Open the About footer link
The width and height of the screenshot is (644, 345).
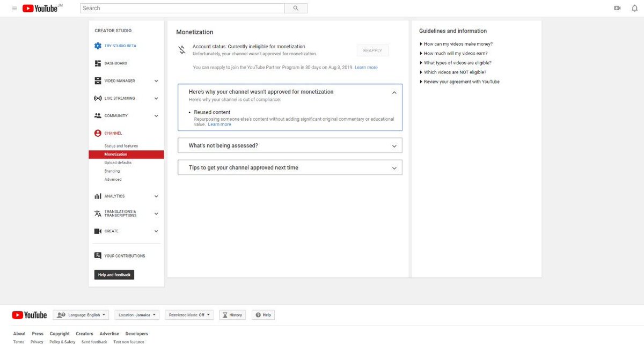pos(19,334)
